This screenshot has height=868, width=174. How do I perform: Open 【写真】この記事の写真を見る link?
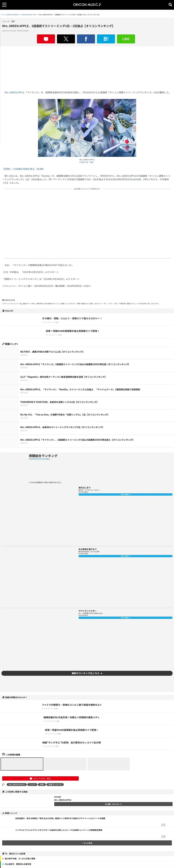tap(24, 169)
